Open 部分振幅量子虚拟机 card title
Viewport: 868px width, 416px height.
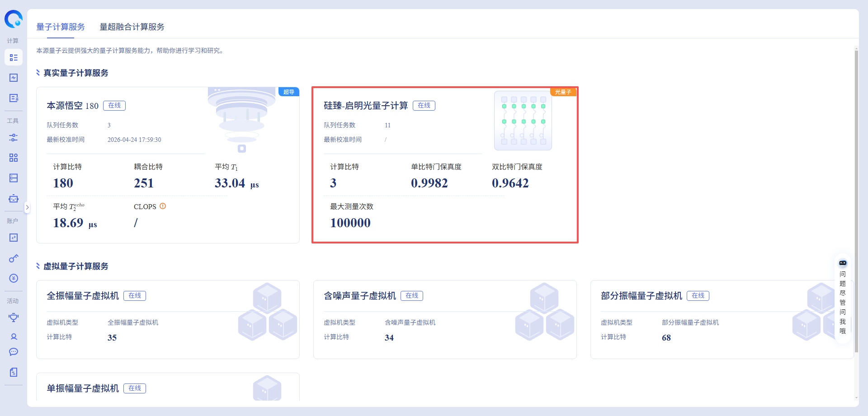pyautogui.click(x=642, y=296)
